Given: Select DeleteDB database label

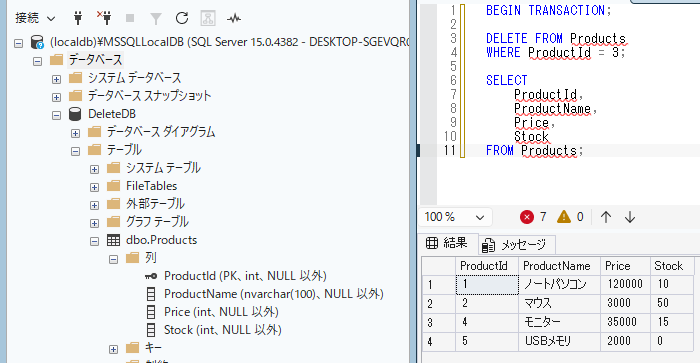Looking at the screenshot, I should click(112, 114).
